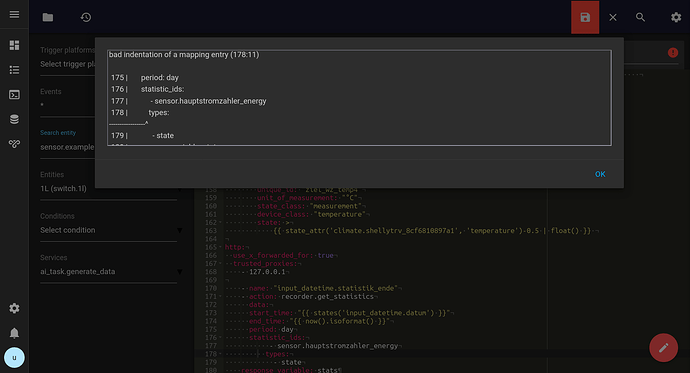Viewport: 690px width, 373px height.
Task: Open the Services dropdown ai_task.generate_data
Action: tap(111, 271)
